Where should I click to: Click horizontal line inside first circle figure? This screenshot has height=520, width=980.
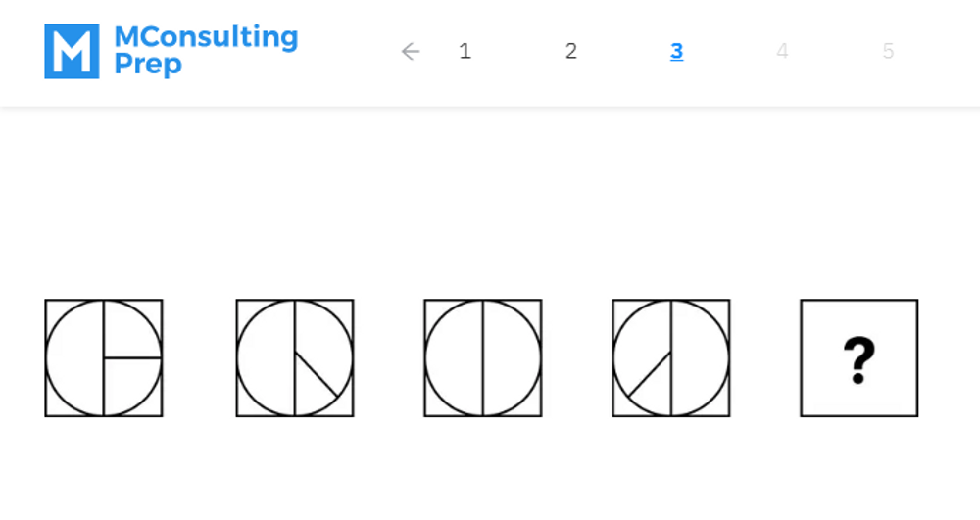[x=133, y=358]
